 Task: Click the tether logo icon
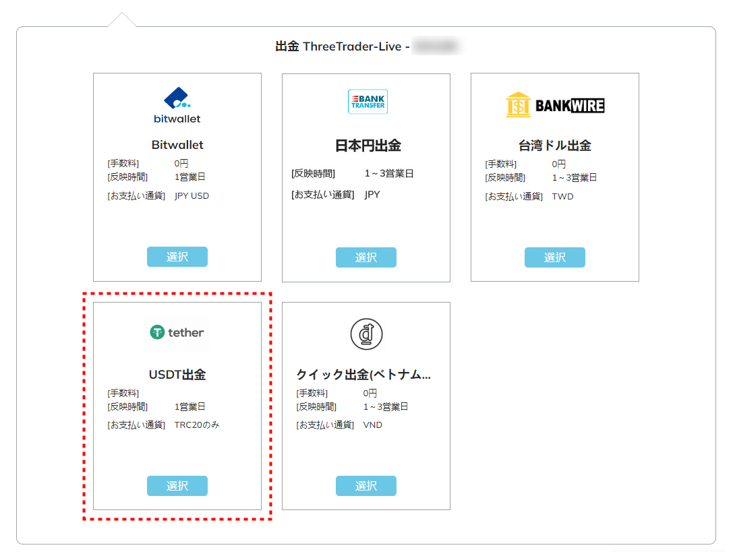coord(177,332)
